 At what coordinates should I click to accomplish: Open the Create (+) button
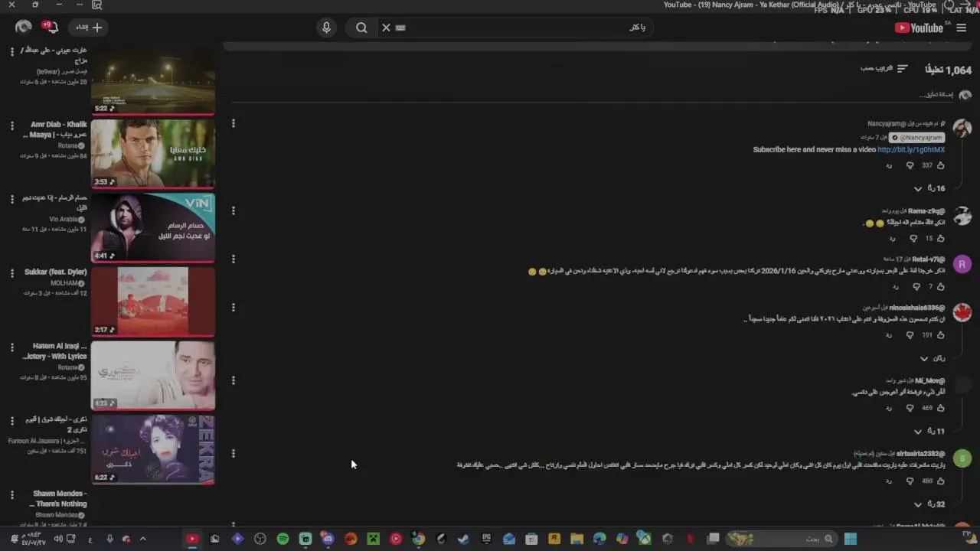tap(89, 28)
